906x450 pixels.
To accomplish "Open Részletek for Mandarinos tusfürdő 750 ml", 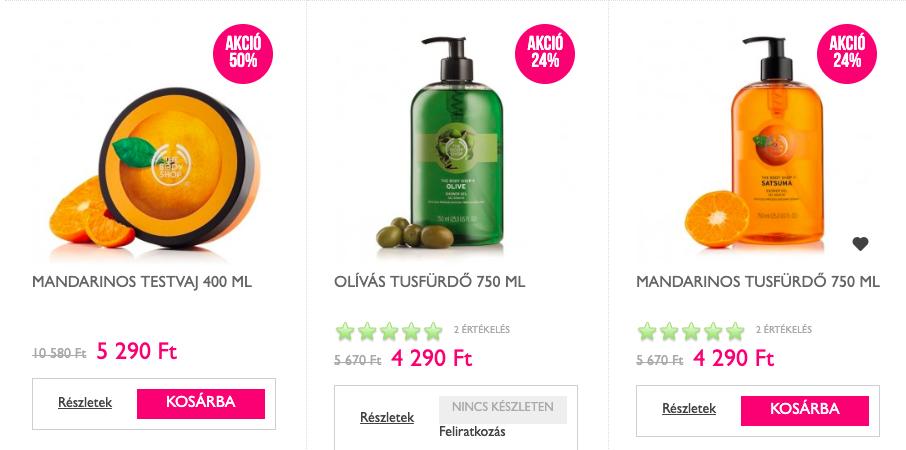I will (689, 408).
